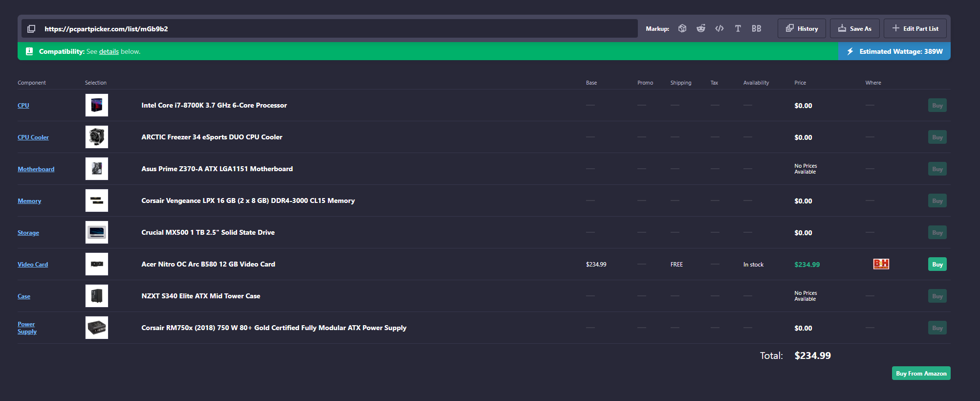Open Corsair Vengeance LPX 16 GB product name
Image resolution: width=980 pixels, height=401 pixels.
coord(248,200)
